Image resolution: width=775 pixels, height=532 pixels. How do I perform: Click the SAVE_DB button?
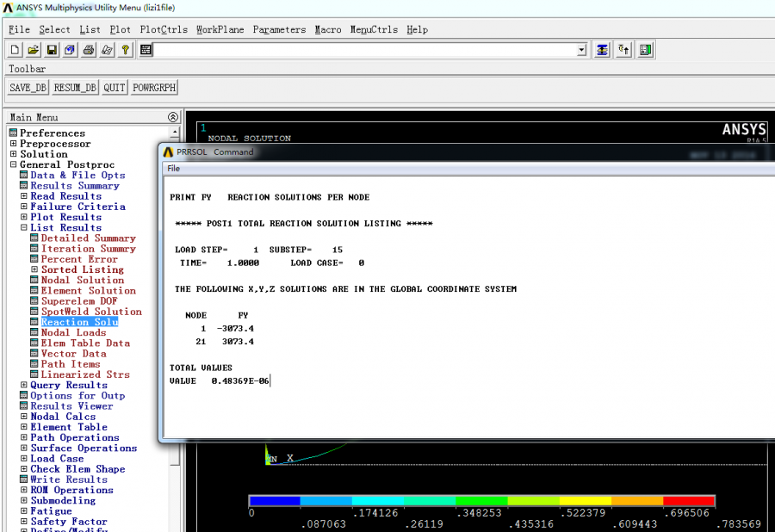[x=28, y=88]
